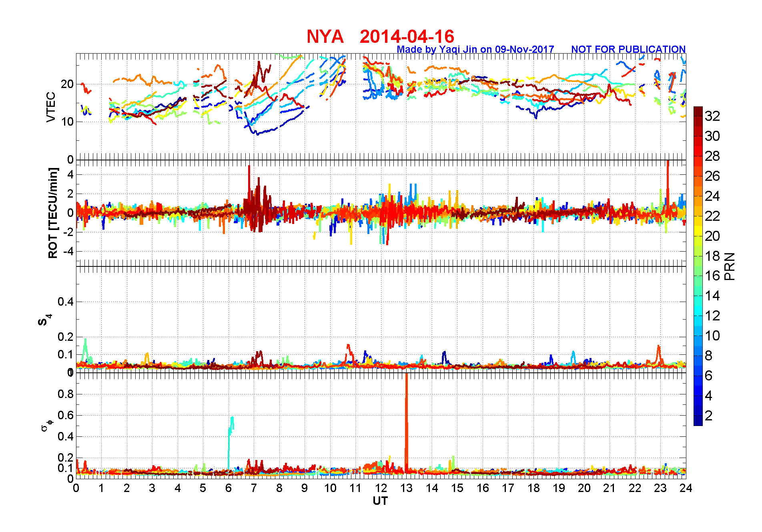
Task: Click the plot title NYA 2014-04-16
Action: click(381, 37)
